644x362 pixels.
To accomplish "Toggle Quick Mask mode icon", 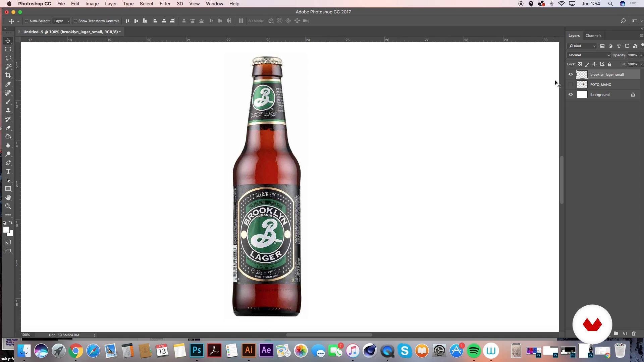I will coord(8,242).
